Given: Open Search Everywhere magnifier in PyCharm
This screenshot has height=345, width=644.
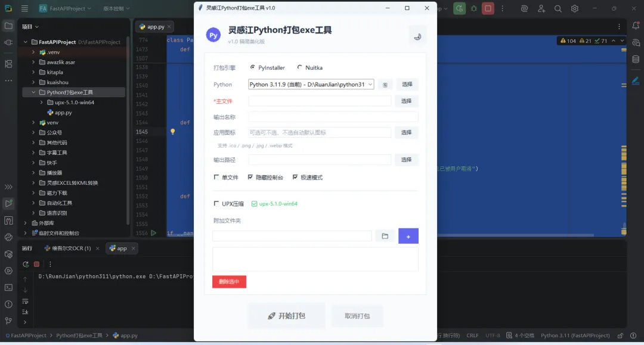Looking at the screenshot, I should click(x=558, y=8).
